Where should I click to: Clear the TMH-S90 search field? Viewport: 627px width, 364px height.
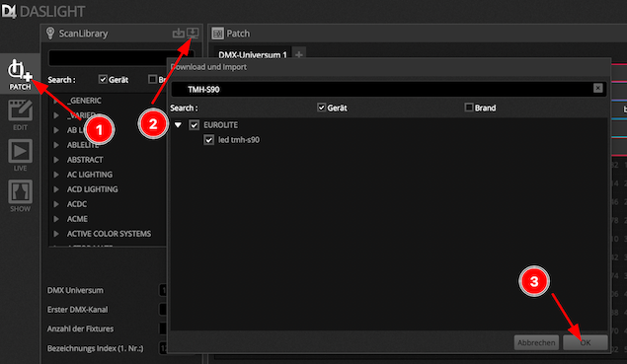[x=597, y=88]
